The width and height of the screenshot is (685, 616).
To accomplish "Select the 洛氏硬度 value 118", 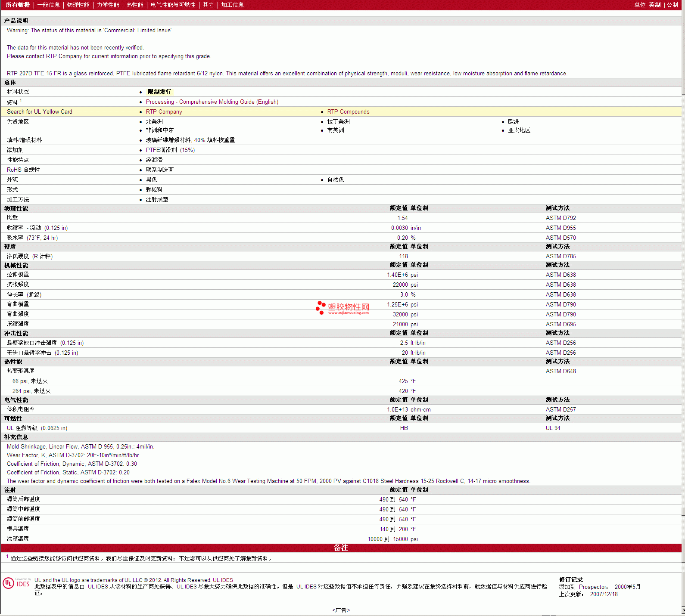I will (403, 256).
